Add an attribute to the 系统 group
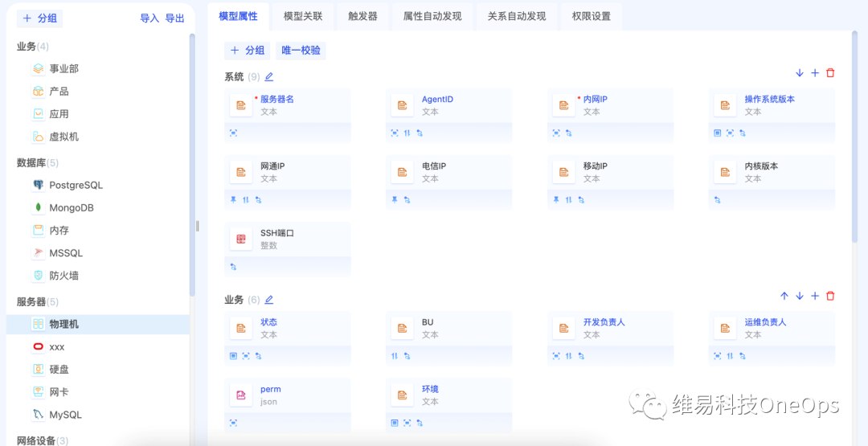 [815, 73]
